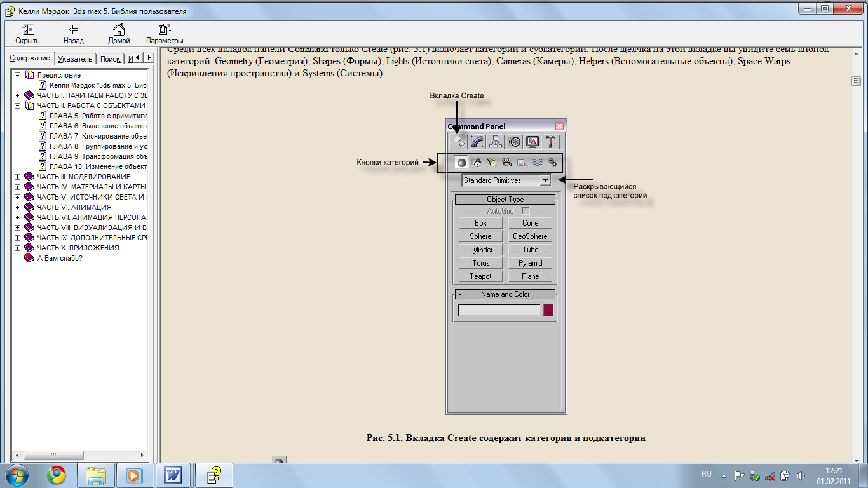Open the Action Center flag tray icon
This screenshot has height=488, width=868.
[x=739, y=475]
